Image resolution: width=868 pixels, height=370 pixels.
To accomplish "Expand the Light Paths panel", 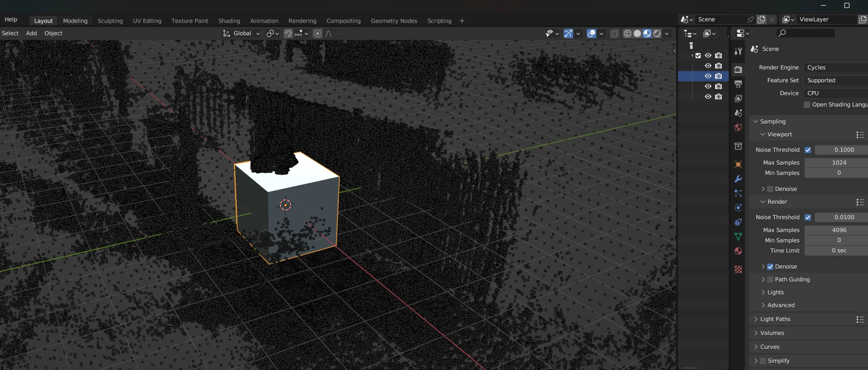I will tap(775, 319).
